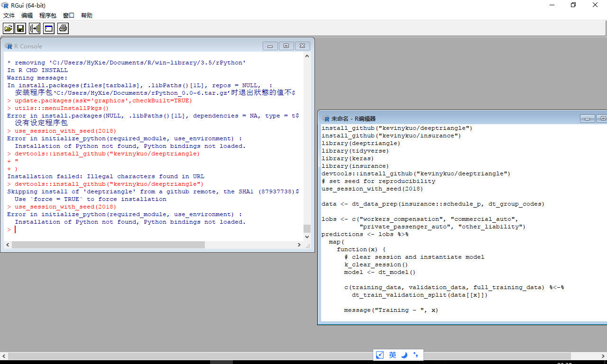Image resolution: width=607 pixels, height=364 pixels.
Task: Click the R Console horizontal scrollbar right arrow
Action: tap(299, 245)
